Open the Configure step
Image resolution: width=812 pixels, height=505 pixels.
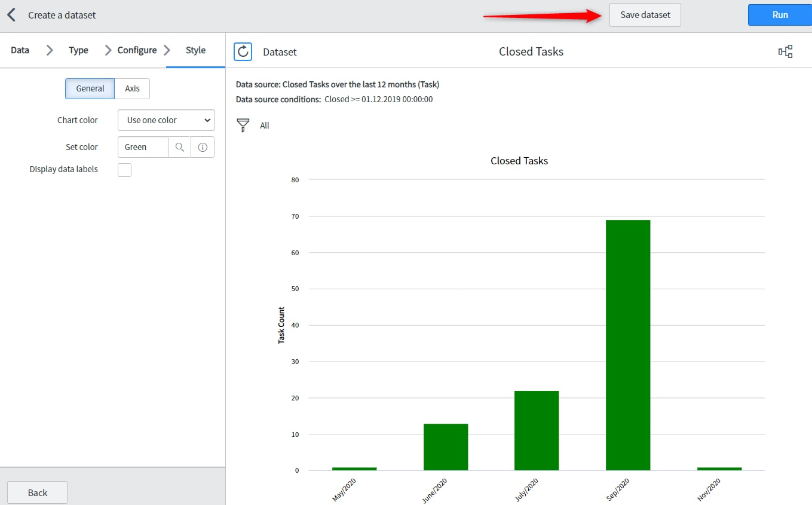pos(138,50)
